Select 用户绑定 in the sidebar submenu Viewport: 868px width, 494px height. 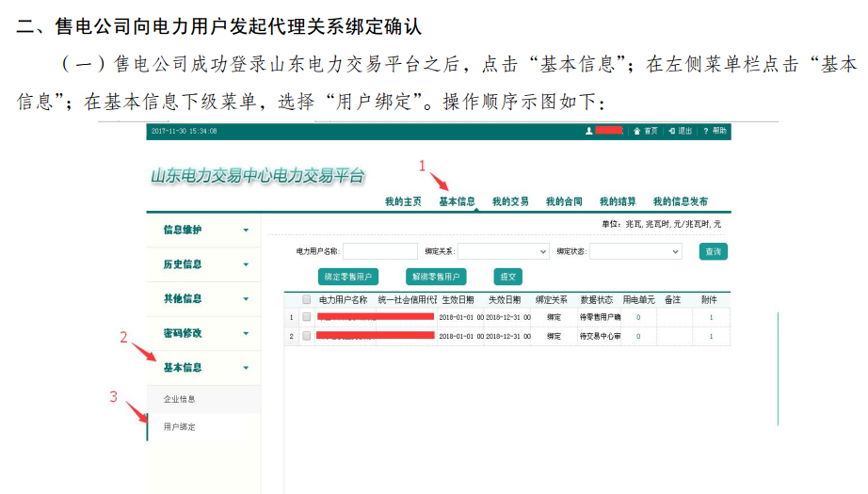(x=180, y=427)
